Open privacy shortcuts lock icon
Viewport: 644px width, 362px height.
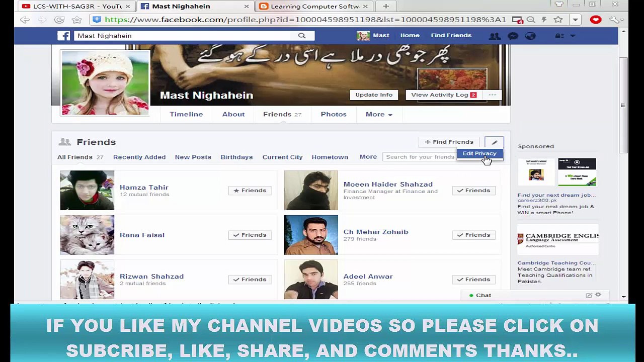(558, 36)
